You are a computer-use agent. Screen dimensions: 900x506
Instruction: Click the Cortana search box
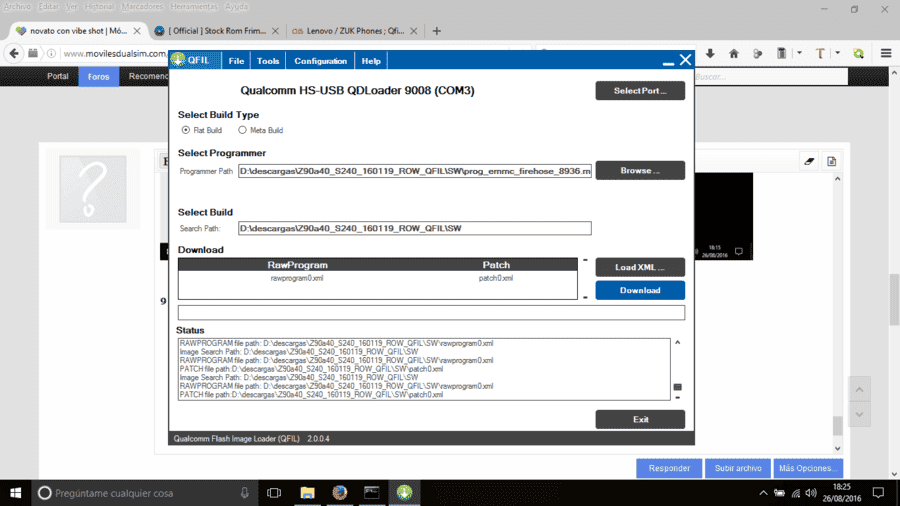[143, 493]
